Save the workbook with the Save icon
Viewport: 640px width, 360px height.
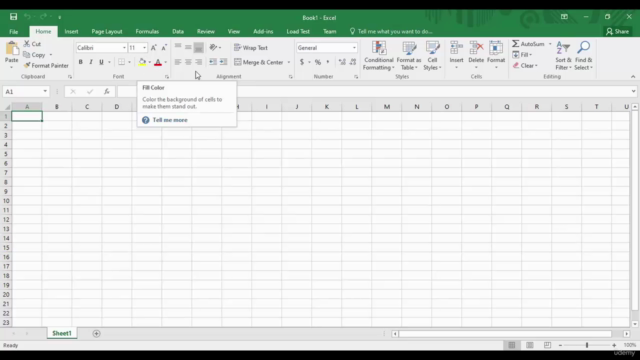point(13,17)
